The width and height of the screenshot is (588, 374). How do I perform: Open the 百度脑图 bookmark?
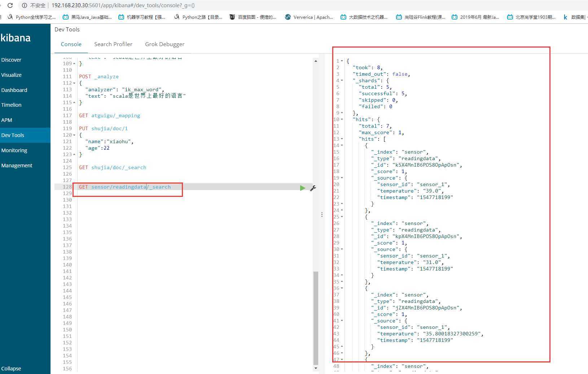click(253, 17)
